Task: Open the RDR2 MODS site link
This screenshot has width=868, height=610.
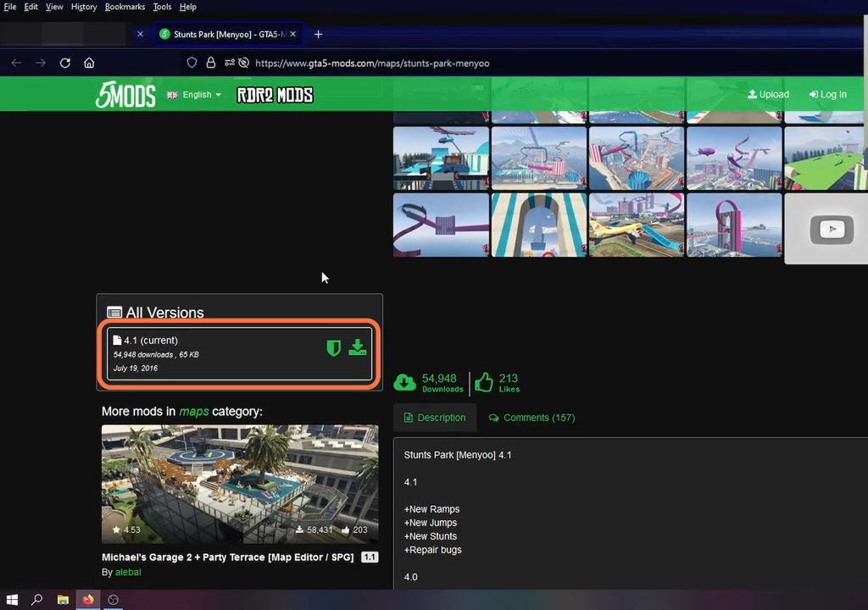Action: [275, 95]
